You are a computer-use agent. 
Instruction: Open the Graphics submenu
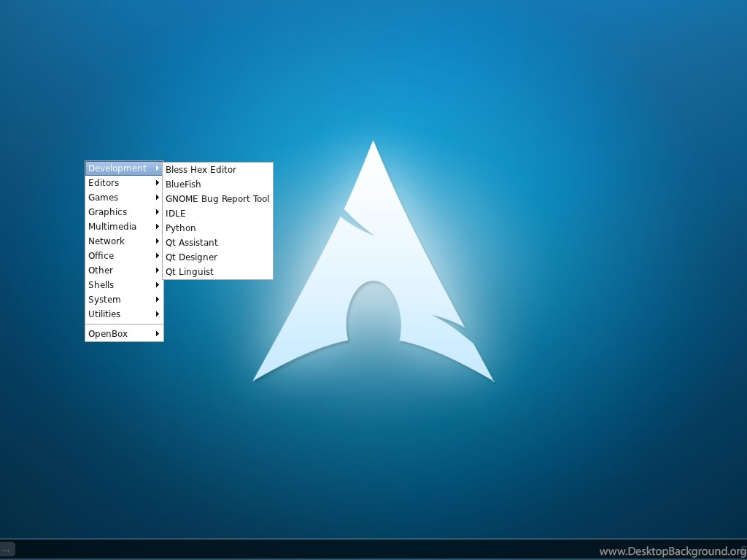(x=124, y=212)
